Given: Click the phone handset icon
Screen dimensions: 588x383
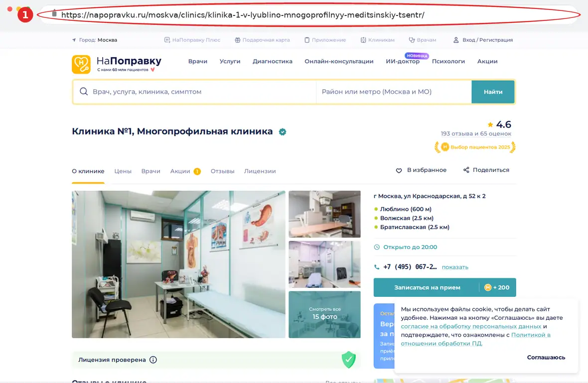Looking at the screenshot, I should (377, 267).
